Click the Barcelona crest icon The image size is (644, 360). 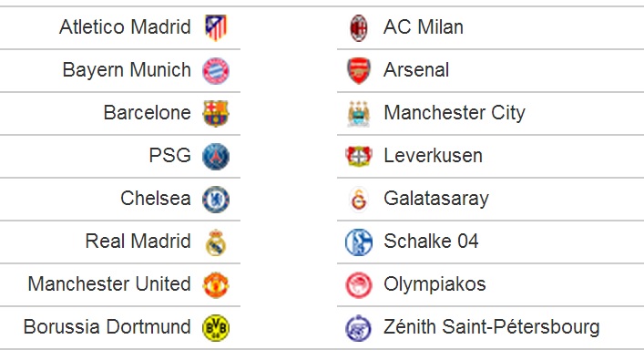point(216,113)
